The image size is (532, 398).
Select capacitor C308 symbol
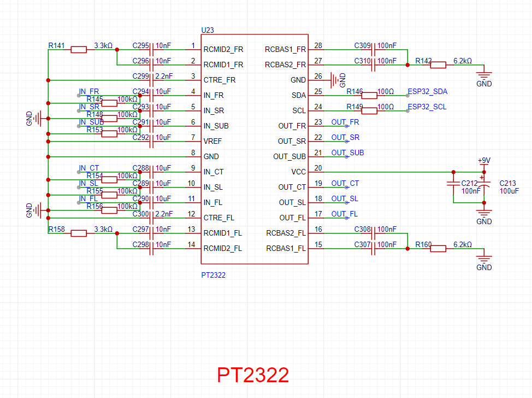[x=373, y=233]
